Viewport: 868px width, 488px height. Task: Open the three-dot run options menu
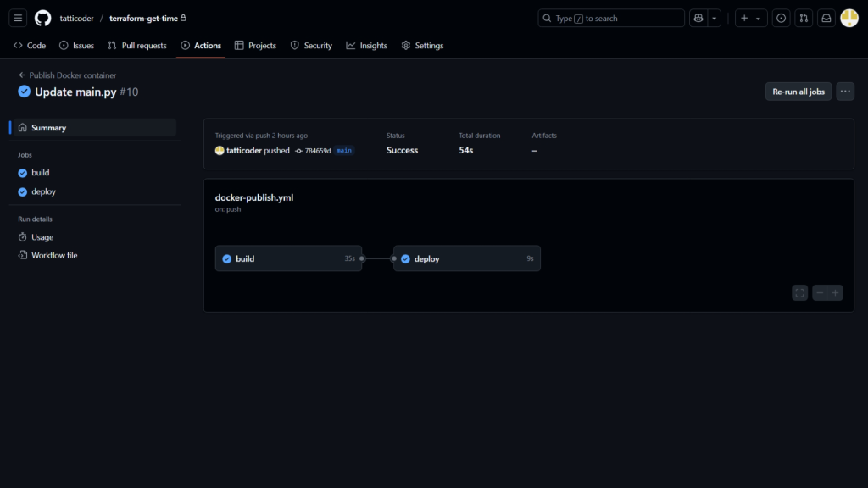(x=845, y=91)
